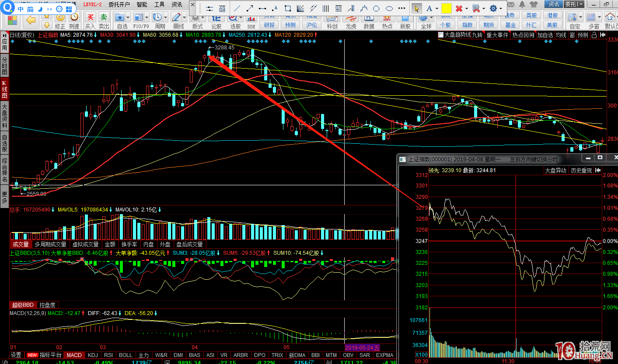The height and width of the screenshot is (364, 618).
Task: Open the red X delete dropdown arrow
Action: 467,8
